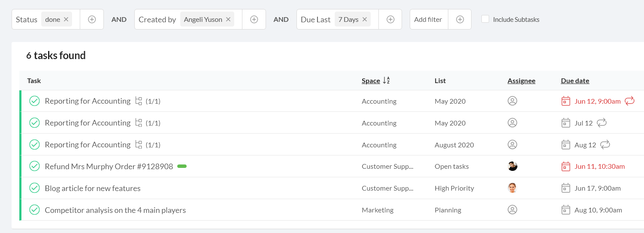
Task: Click assignee avatar for Refund Mrs Murphy task
Action: coord(512,166)
